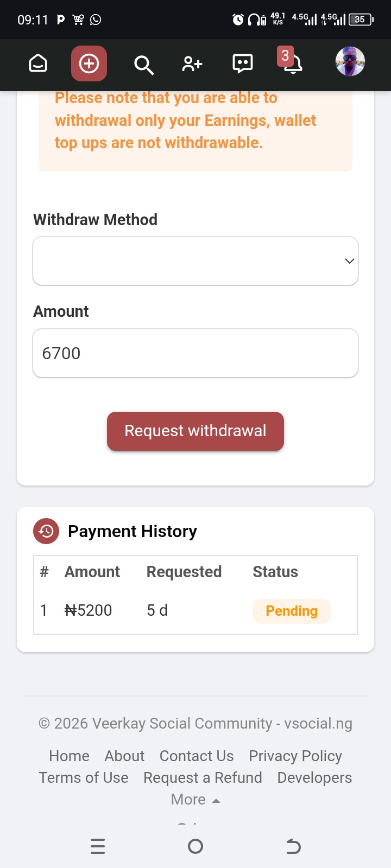Viewport: 391px width, 868px height.
Task: Tap the Android back navigation button
Action: tap(293, 846)
